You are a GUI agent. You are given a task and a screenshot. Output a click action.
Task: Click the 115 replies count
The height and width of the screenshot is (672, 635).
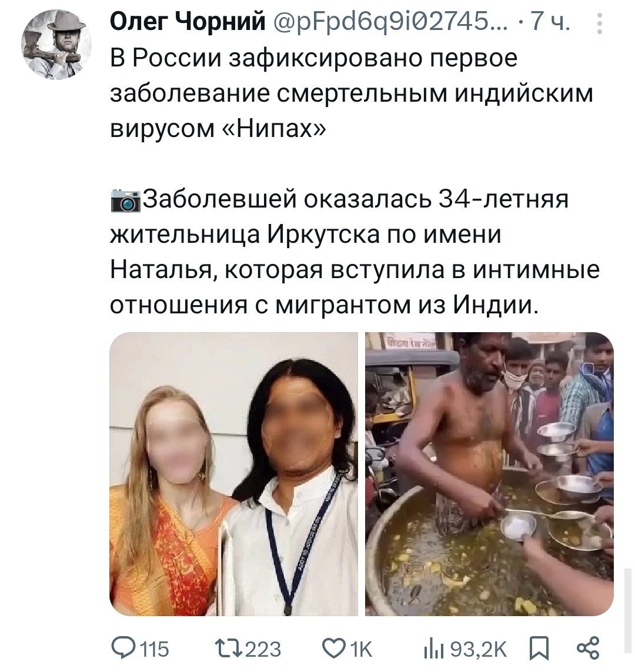pos(155,649)
